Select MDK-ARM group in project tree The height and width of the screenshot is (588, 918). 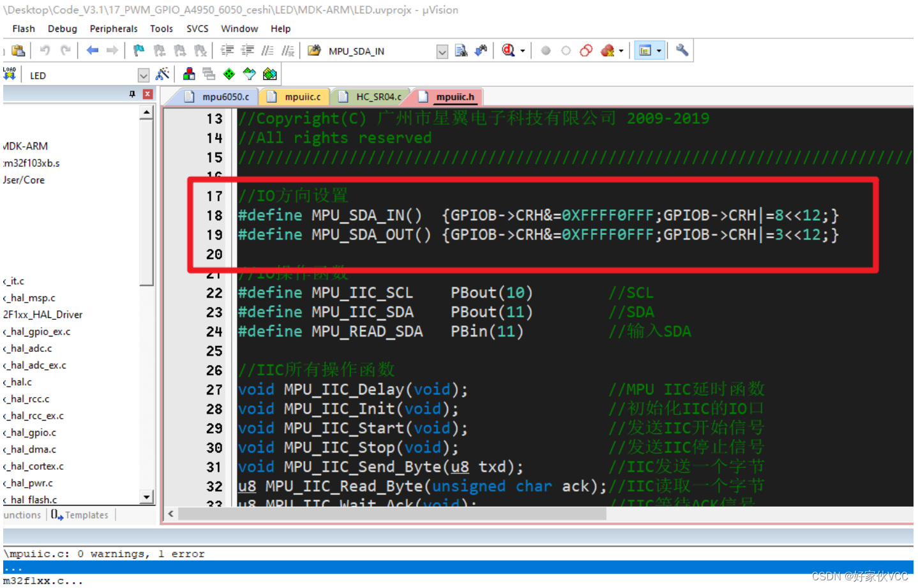26,146
